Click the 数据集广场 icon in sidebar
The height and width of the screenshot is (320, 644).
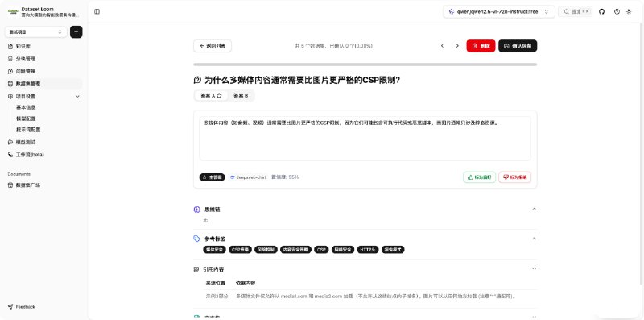10,185
